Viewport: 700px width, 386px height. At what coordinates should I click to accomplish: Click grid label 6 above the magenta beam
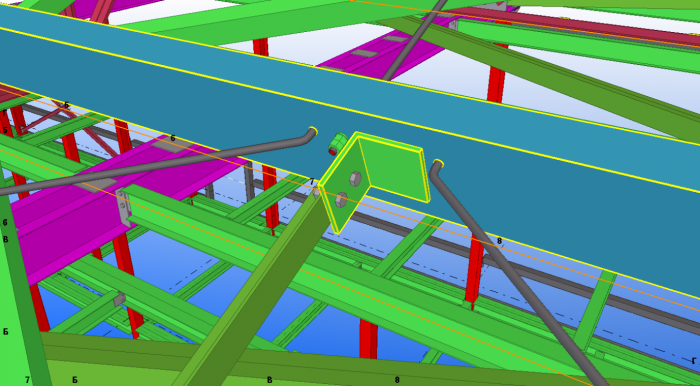tap(173, 139)
